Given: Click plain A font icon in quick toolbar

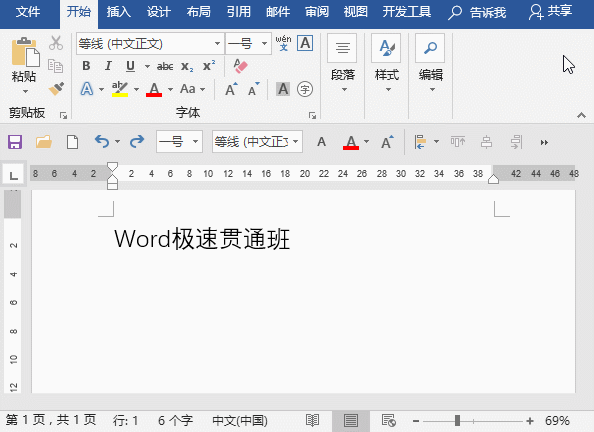Looking at the screenshot, I should (322, 142).
